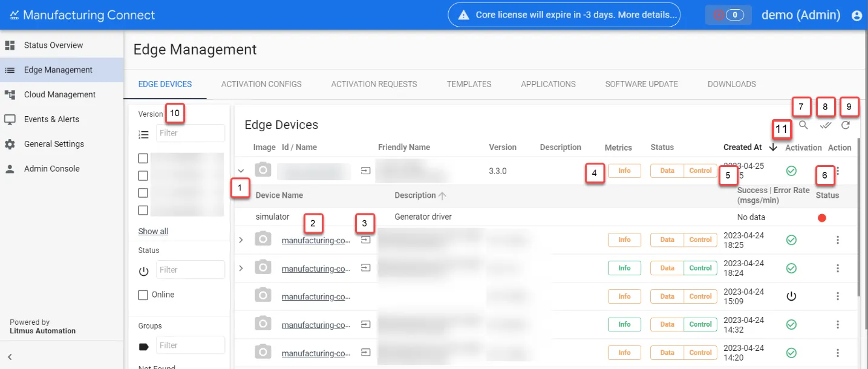Screen dimensions: 868x369
Task: Click the Groups filter input field
Action: pos(191,345)
